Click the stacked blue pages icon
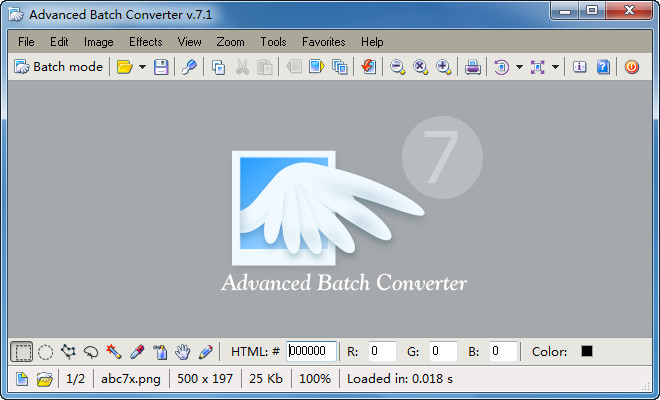 (x=340, y=67)
